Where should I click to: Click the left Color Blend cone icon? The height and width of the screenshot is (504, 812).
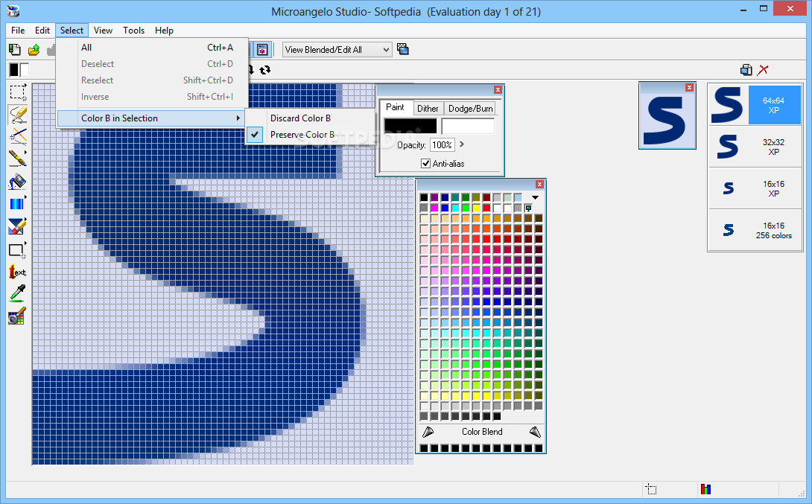pyautogui.click(x=428, y=432)
